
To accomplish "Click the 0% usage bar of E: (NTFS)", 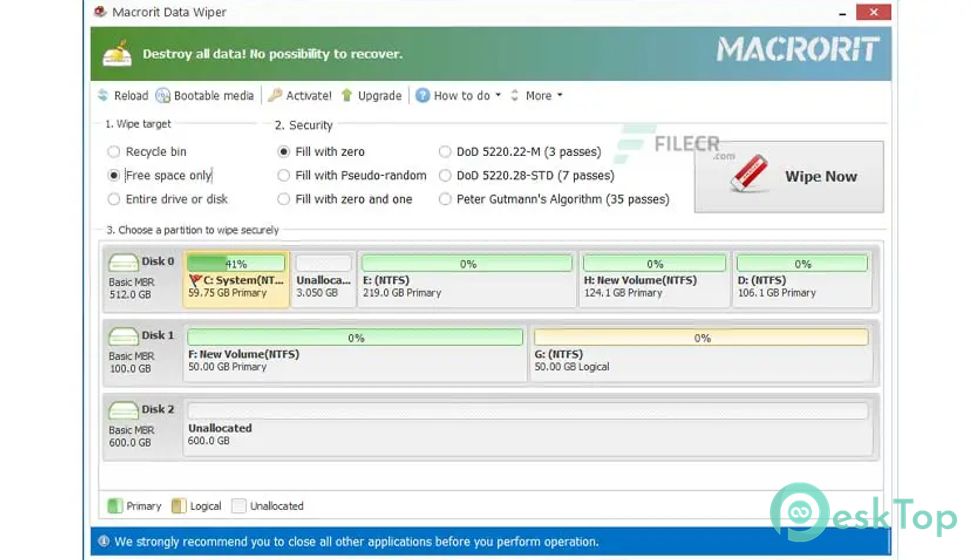I will coord(467,264).
